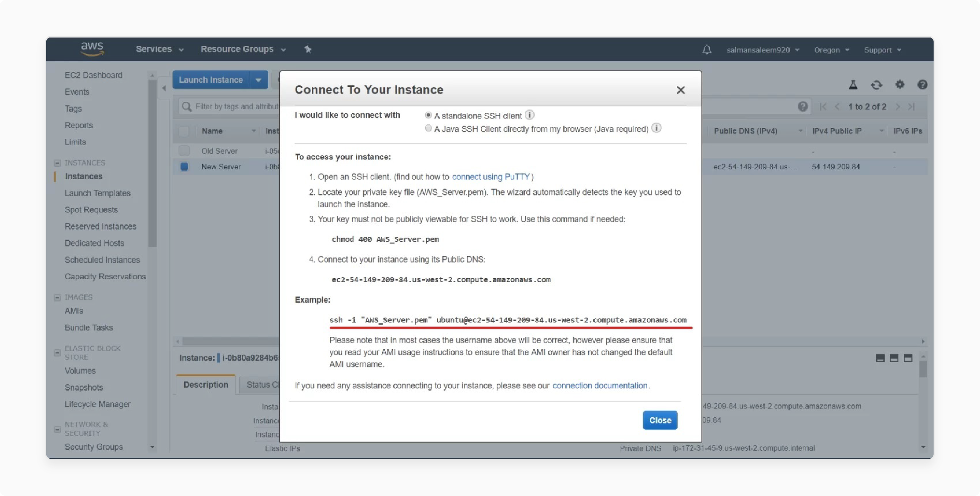Viewport: 980px width, 496px height.
Task: Click the flask experiments icon
Action: pos(853,85)
